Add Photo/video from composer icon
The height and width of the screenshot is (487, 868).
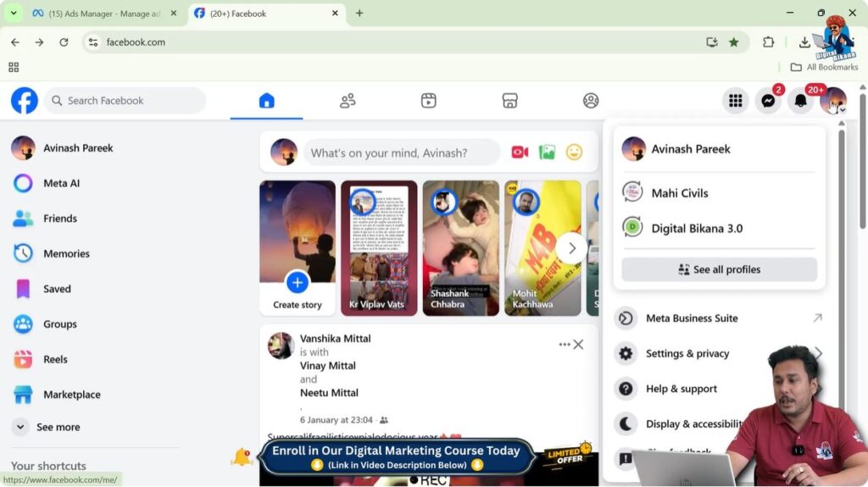[x=547, y=152]
